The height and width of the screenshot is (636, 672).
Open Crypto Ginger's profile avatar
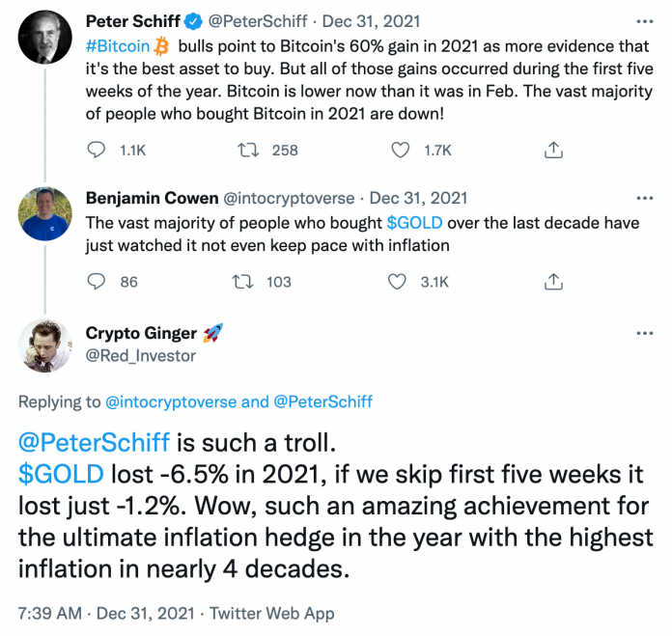point(45,345)
